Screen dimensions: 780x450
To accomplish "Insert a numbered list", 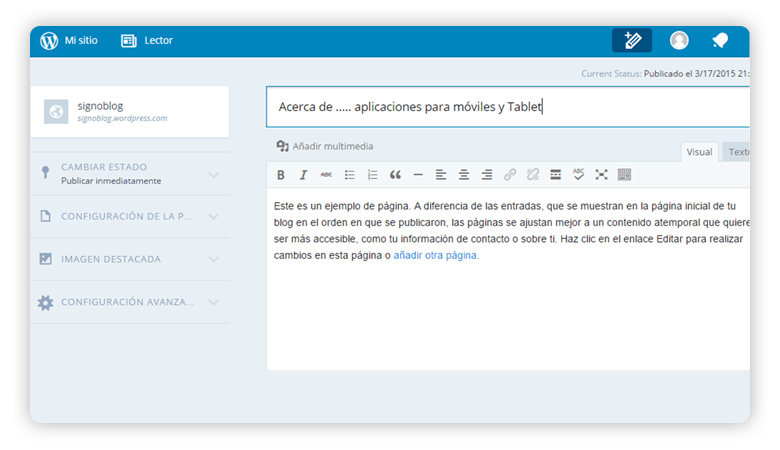I will tap(373, 175).
